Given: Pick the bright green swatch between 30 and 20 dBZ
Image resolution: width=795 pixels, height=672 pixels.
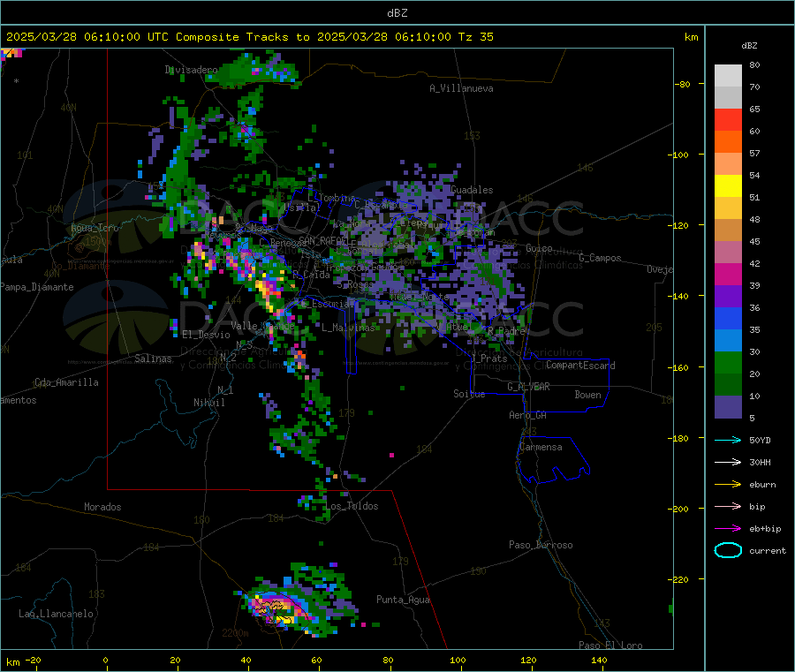Looking at the screenshot, I should click(x=728, y=362).
